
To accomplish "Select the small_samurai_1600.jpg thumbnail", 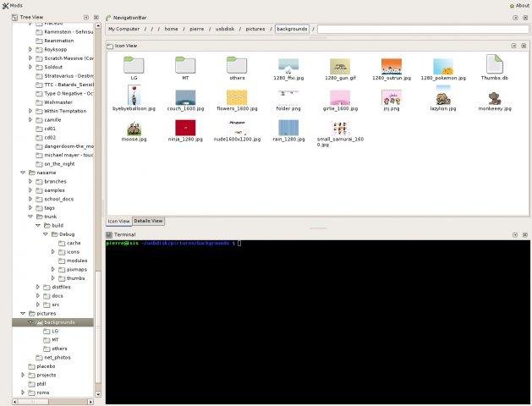I will click(x=340, y=129).
